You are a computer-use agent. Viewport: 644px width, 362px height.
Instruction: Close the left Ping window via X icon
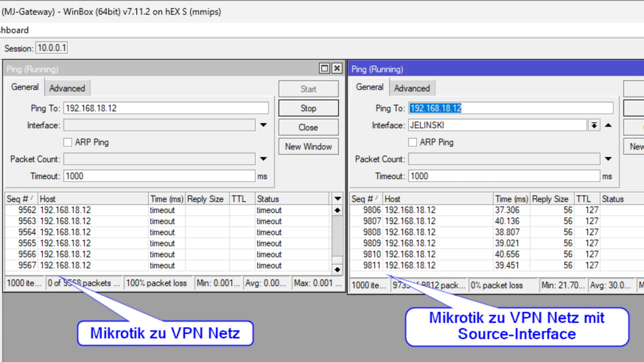click(x=337, y=68)
